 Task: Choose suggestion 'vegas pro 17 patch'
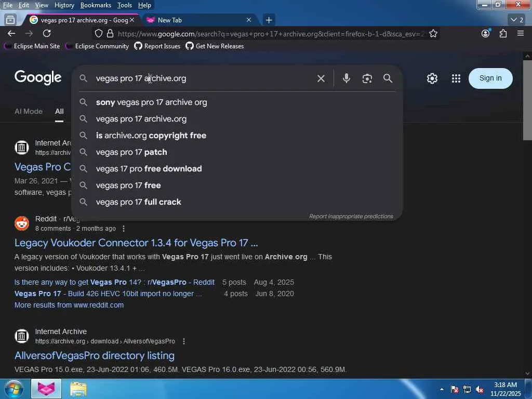[x=237, y=152]
